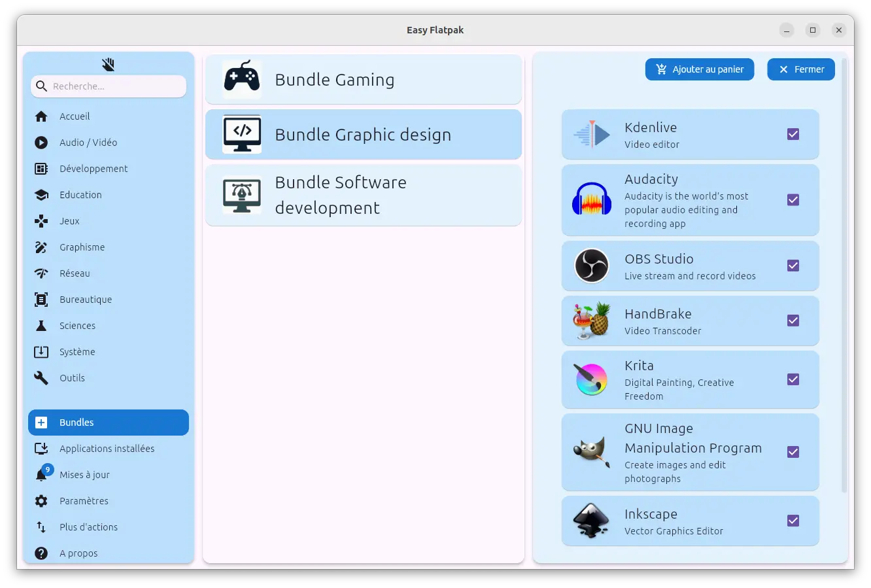Select Bundle Software development entry
Screen dimensions: 871x588
pos(364,196)
